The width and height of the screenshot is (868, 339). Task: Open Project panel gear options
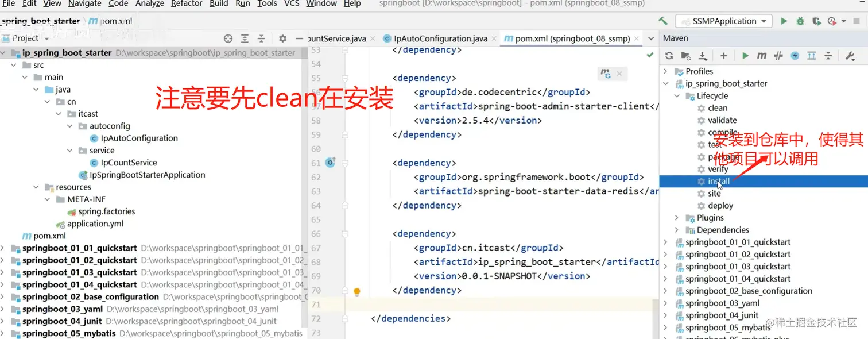[x=282, y=38]
